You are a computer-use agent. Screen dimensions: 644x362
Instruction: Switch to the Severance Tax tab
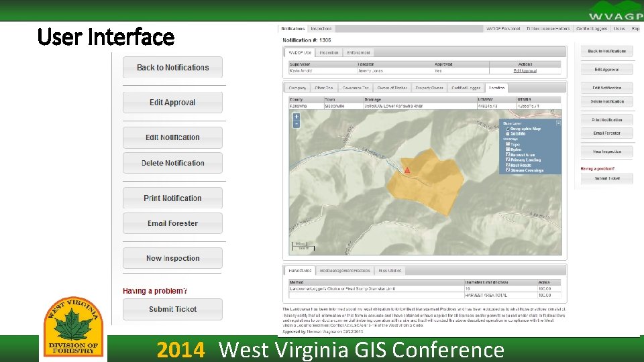pyautogui.click(x=356, y=88)
